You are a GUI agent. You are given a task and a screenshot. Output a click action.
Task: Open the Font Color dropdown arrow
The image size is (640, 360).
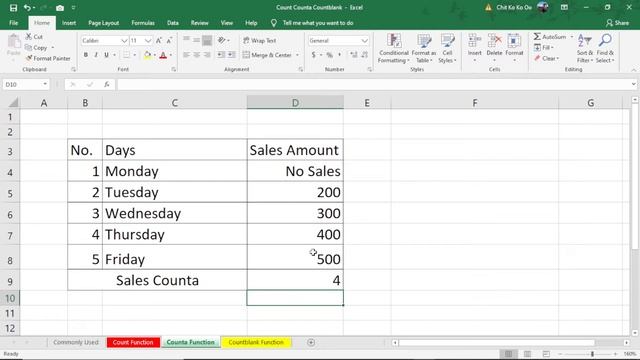[x=171, y=55]
